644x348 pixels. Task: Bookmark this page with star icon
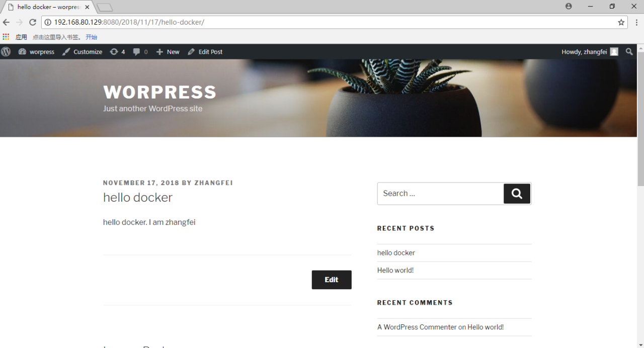pos(621,22)
